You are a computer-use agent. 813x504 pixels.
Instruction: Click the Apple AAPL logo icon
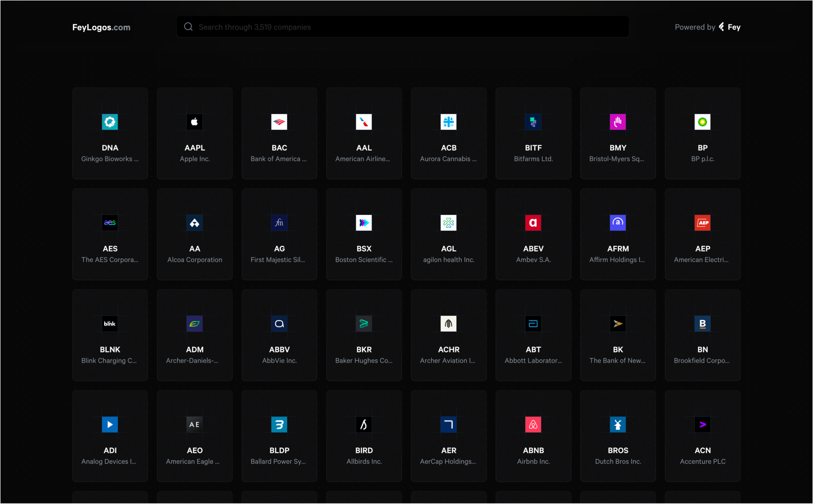[x=194, y=122]
